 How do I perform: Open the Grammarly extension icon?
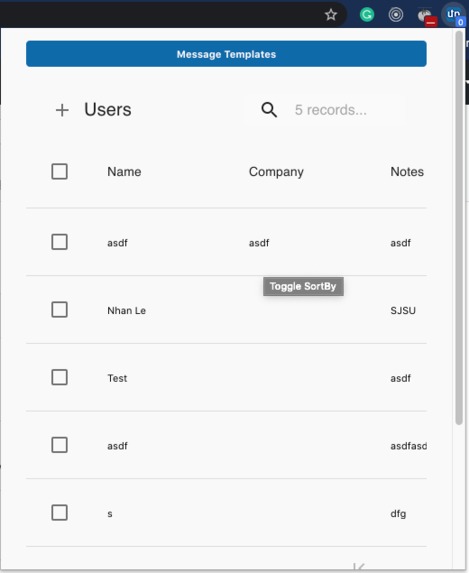coord(367,15)
